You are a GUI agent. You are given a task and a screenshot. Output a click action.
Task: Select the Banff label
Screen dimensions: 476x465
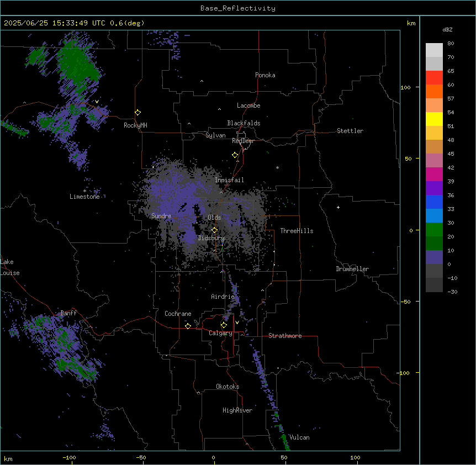(x=68, y=313)
